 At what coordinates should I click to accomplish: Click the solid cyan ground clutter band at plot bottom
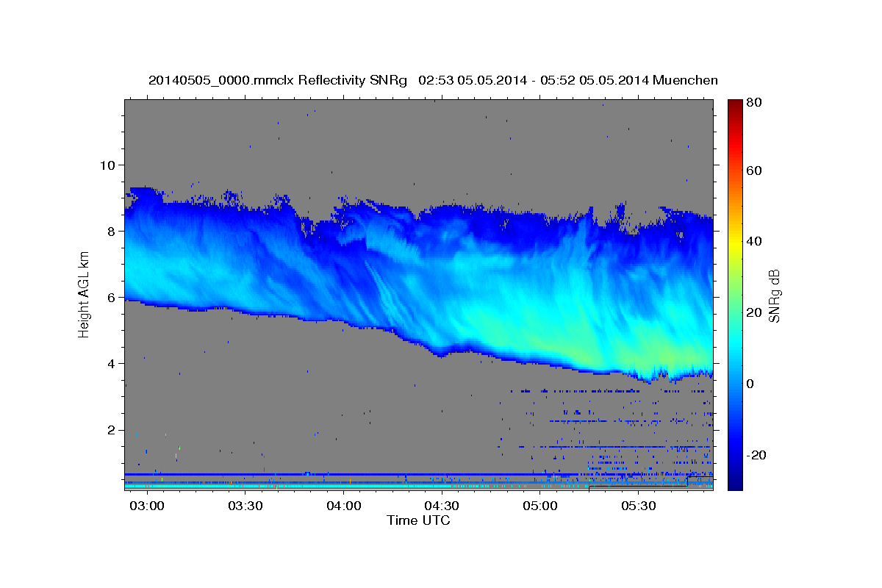pyautogui.click(x=287, y=487)
